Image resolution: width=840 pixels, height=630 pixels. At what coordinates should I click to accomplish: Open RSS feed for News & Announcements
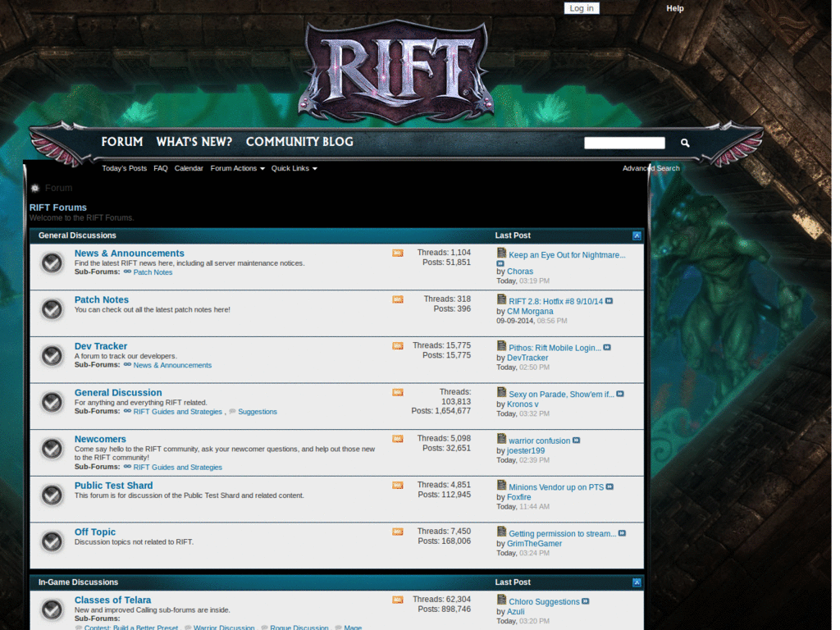[398, 253]
